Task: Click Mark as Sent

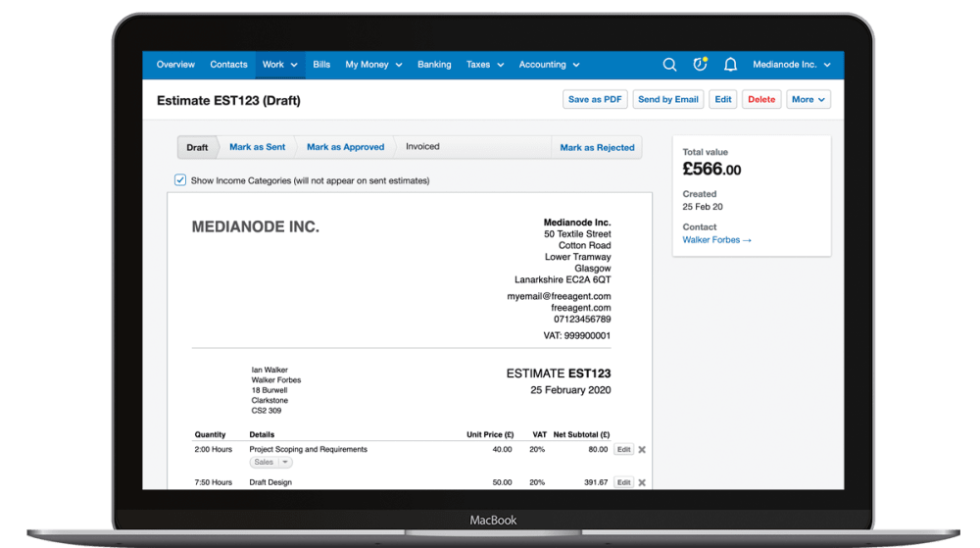Action: tap(257, 147)
